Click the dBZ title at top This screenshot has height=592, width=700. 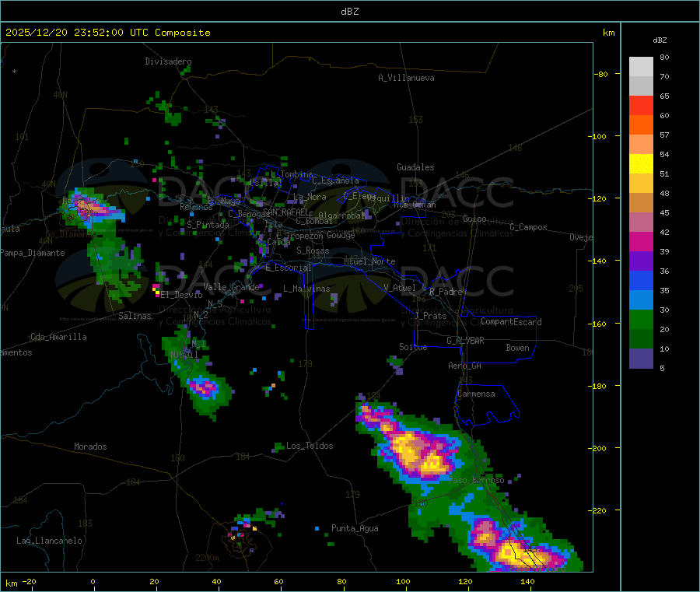click(x=349, y=12)
